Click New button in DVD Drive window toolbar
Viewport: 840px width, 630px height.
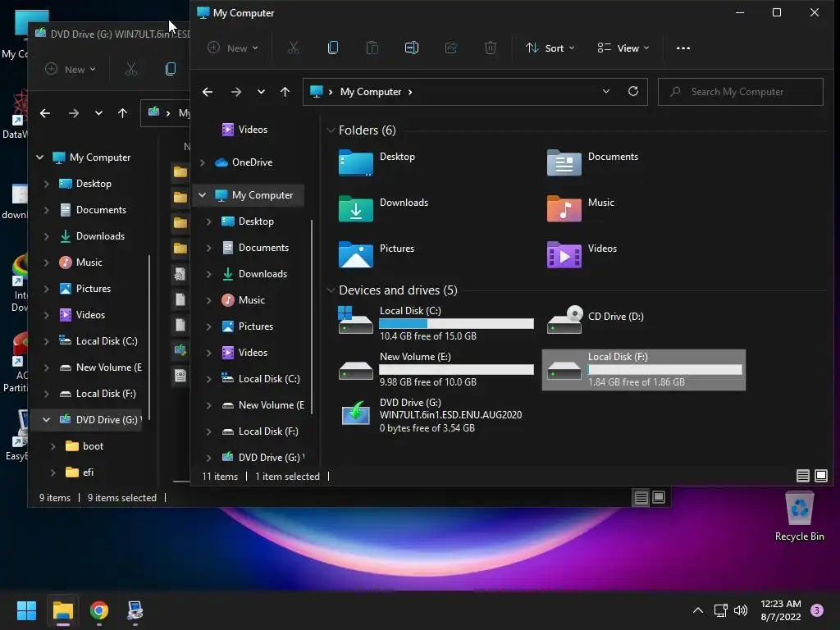[71, 69]
